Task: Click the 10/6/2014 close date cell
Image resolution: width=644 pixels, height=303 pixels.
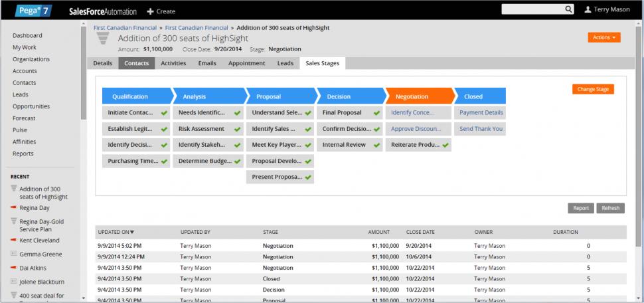Action: 418,257
